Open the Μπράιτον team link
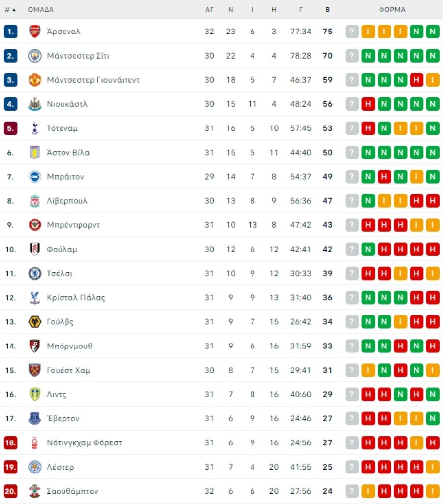The width and height of the screenshot is (443, 504). 65,177
